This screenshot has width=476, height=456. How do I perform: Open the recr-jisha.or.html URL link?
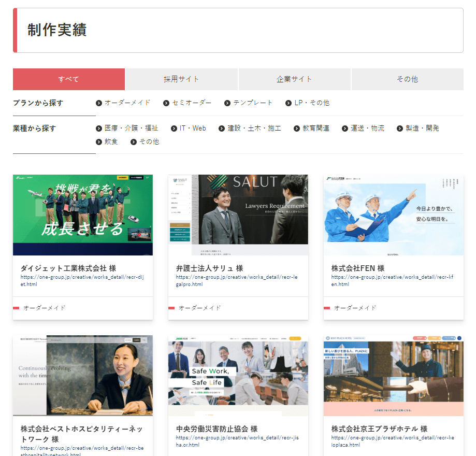tap(237, 441)
